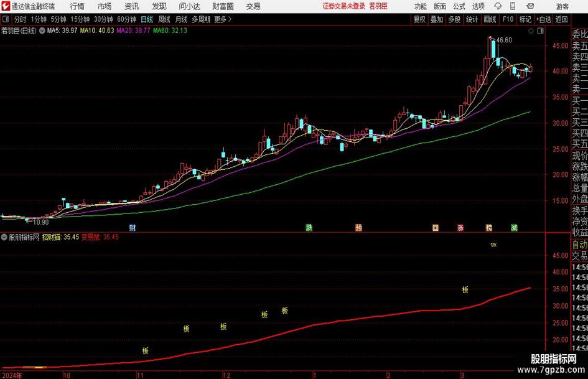Expand the 股朋指标网 sub-indicator dropdown arrow
The width and height of the screenshot is (588, 379).
pyautogui.click(x=4, y=237)
